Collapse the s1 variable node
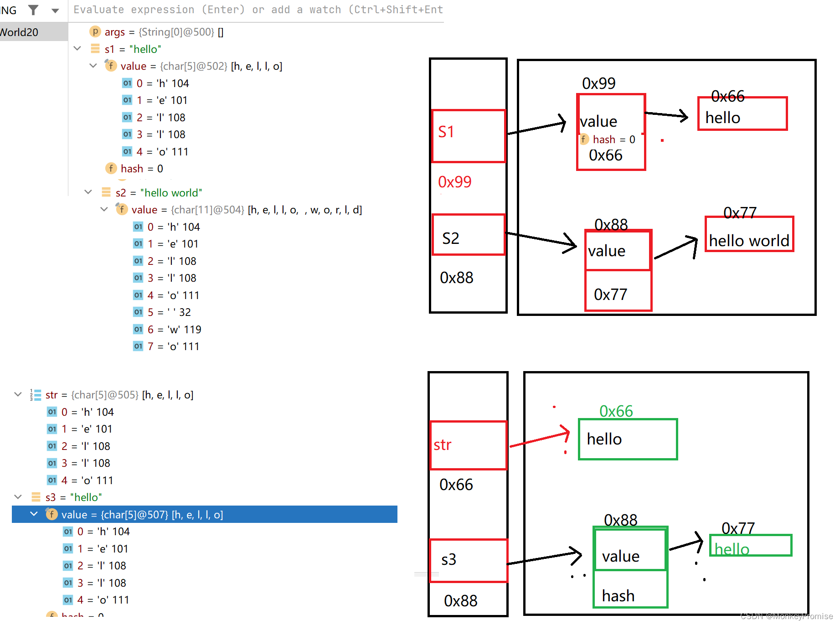840x625 pixels. [x=77, y=48]
